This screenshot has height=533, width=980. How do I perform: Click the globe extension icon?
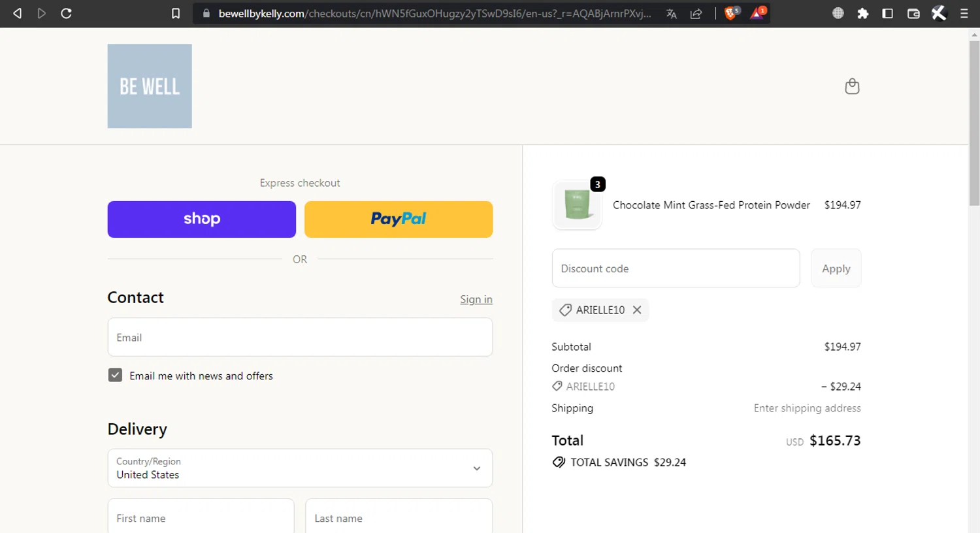click(x=838, y=13)
